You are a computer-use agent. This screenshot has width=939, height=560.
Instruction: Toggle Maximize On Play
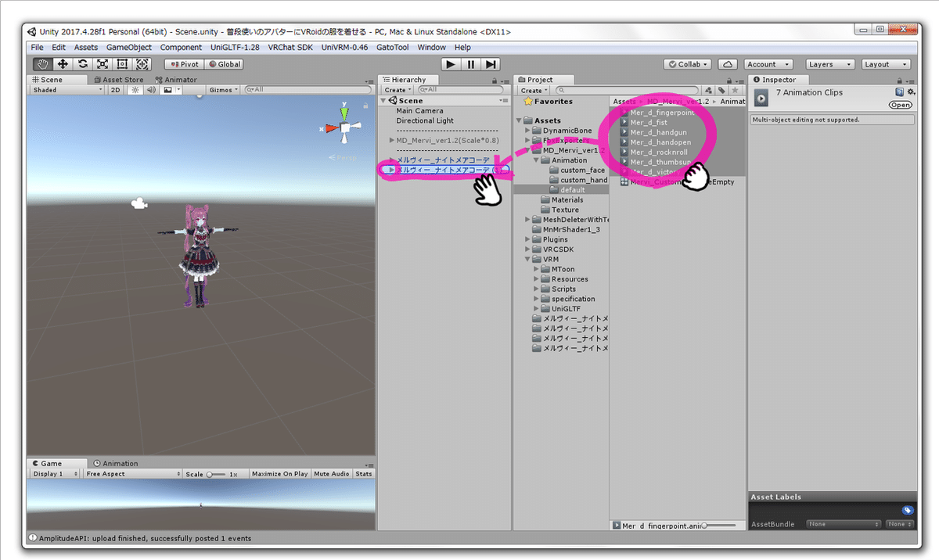279,474
